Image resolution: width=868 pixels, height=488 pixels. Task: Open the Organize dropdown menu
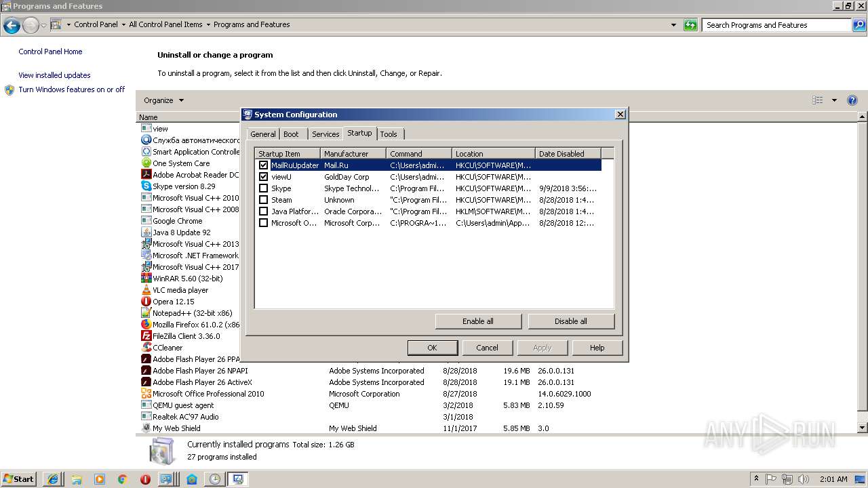163,100
